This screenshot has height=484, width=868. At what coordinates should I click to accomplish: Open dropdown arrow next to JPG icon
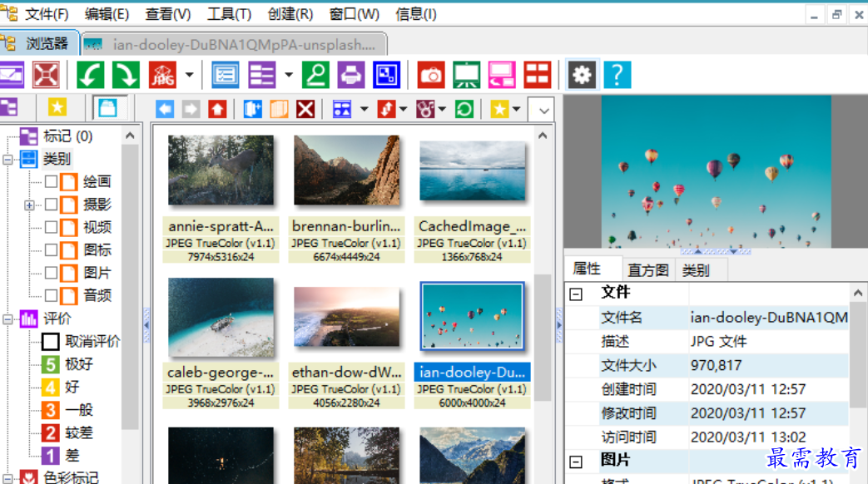coord(189,75)
